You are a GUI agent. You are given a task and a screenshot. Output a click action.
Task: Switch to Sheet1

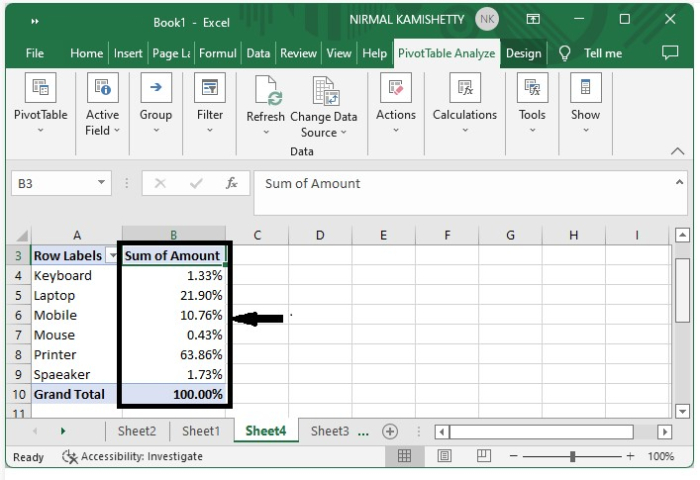pyautogui.click(x=201, y=431)
